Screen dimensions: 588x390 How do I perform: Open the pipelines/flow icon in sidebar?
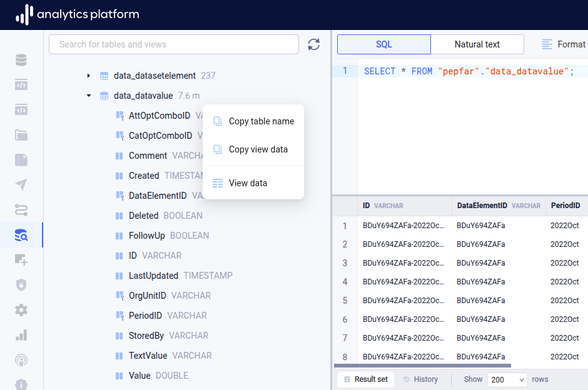[21, 210]
